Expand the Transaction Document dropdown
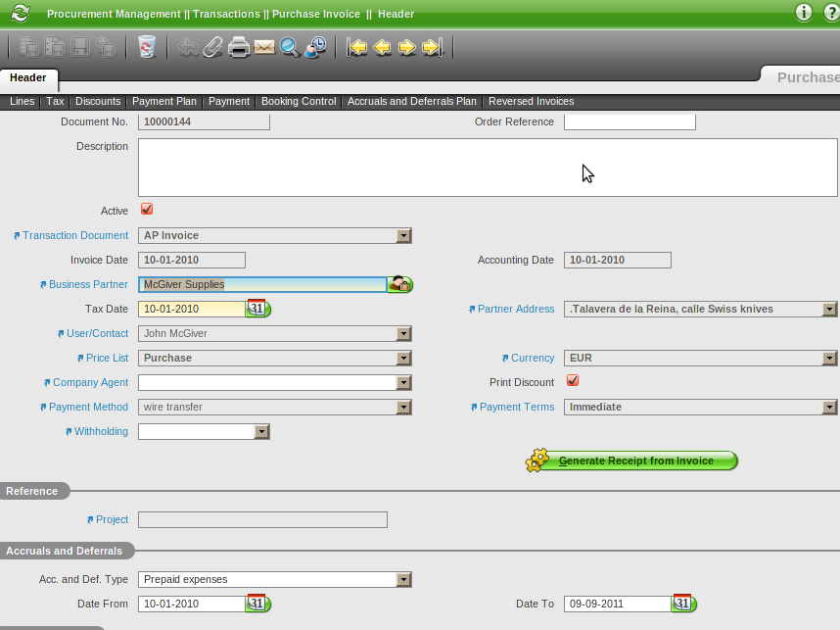This screenshot has width=840, height=630. pos(403,235)
